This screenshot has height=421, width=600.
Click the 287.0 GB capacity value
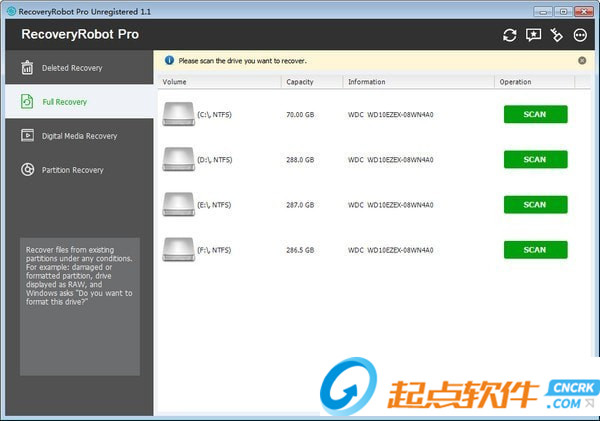(300, 205)
